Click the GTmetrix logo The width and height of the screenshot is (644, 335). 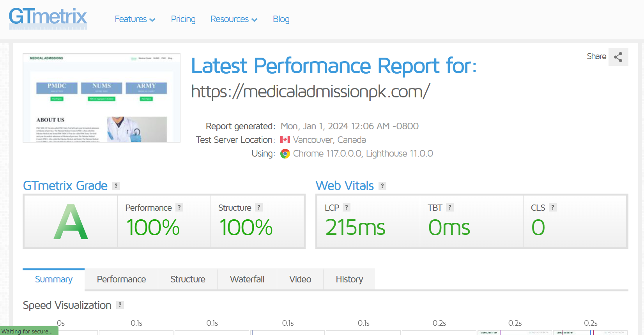48,18
